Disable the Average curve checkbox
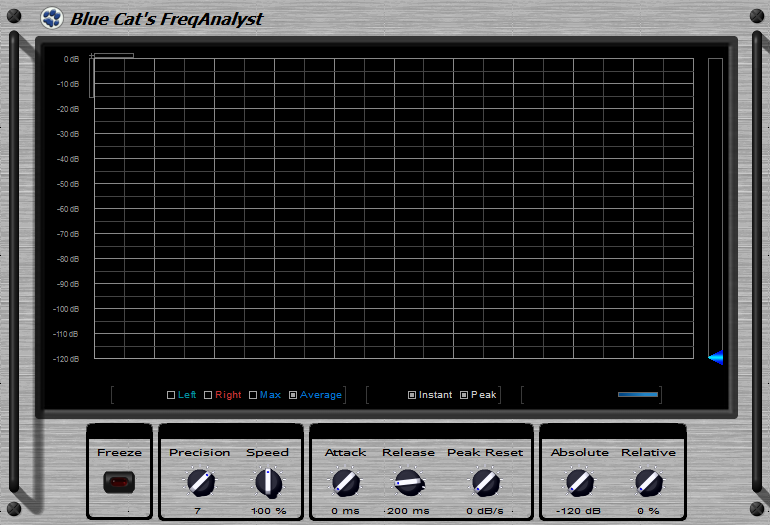 click(x=293, y=395)
